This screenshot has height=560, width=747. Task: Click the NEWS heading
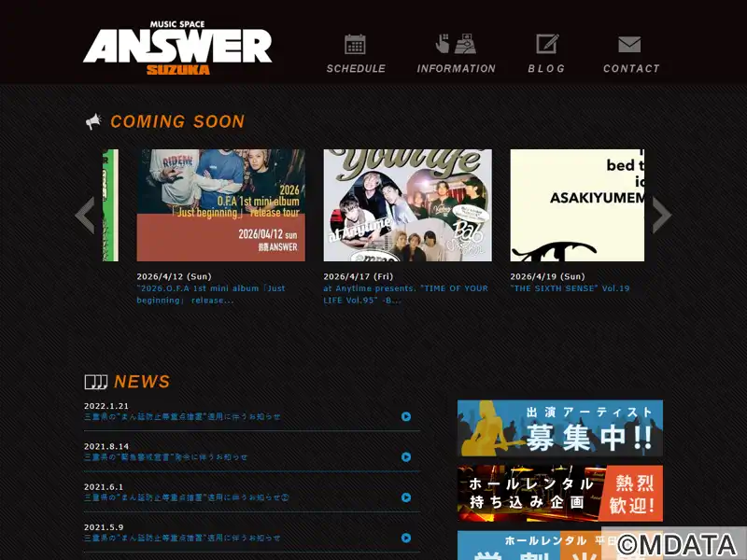click(x=142, y=382)
